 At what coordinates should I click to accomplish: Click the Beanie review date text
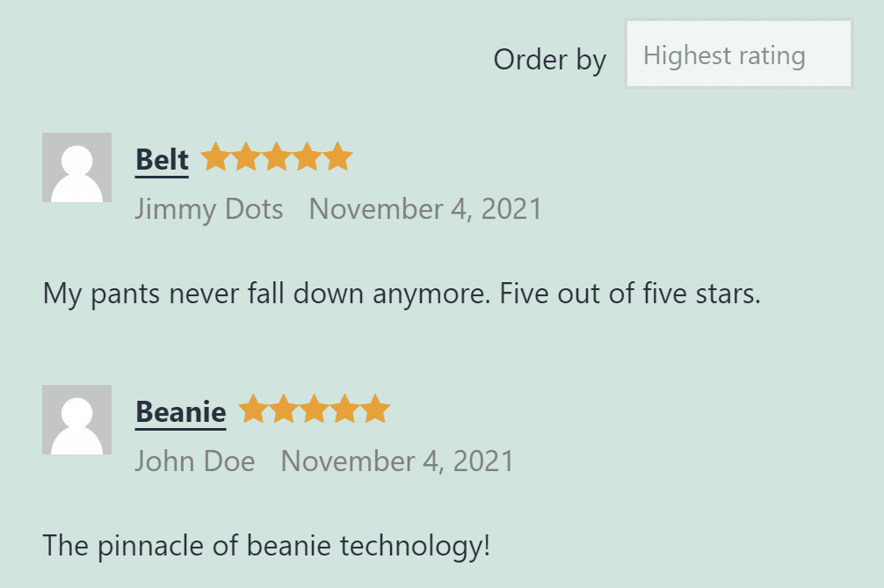tap(397, 461)
